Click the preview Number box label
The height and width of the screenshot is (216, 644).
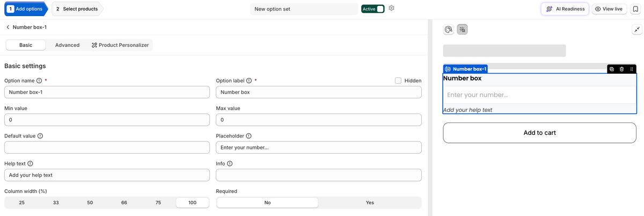(x=462, y=78)
